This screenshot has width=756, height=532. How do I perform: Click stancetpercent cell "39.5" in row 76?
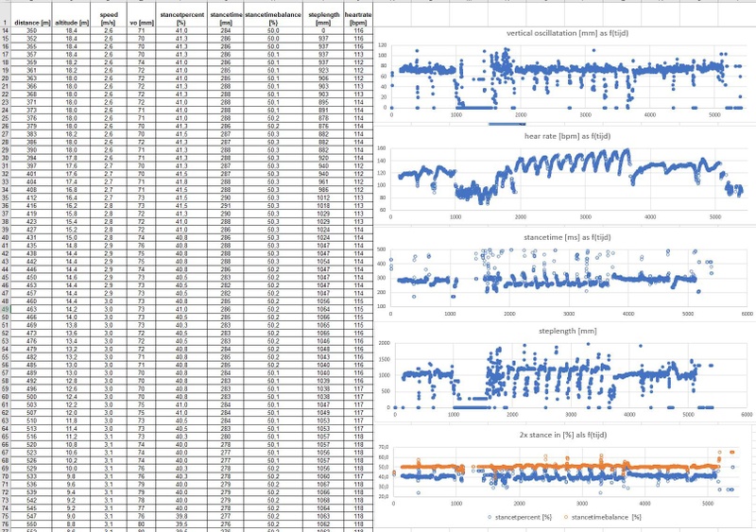coord(181,523)
